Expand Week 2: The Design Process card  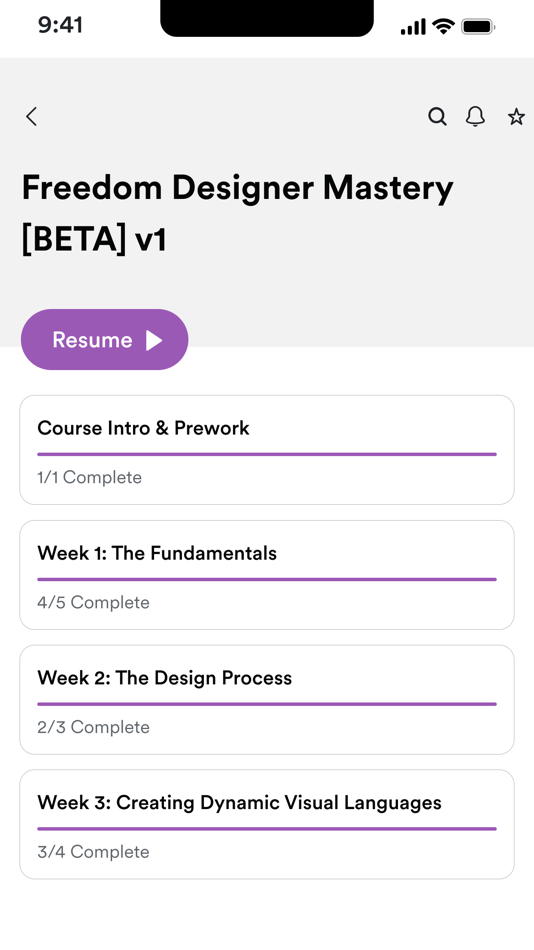click(267, 700)
